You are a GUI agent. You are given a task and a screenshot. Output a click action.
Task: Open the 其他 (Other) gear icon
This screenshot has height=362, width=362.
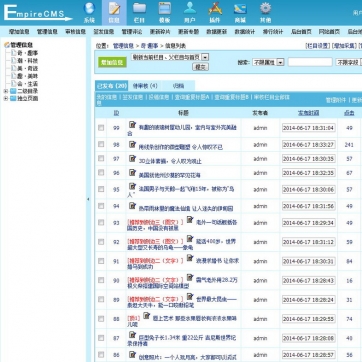coord(265,12)
